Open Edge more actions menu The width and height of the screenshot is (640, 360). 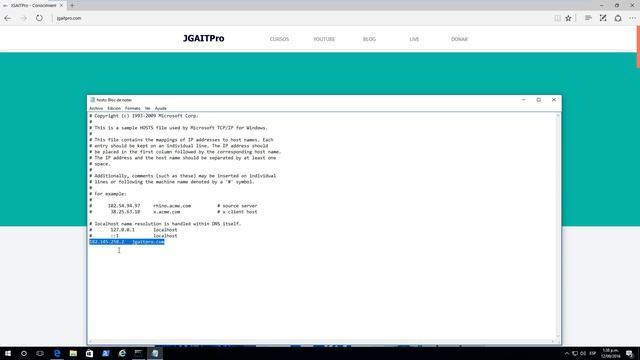(632, 18)
